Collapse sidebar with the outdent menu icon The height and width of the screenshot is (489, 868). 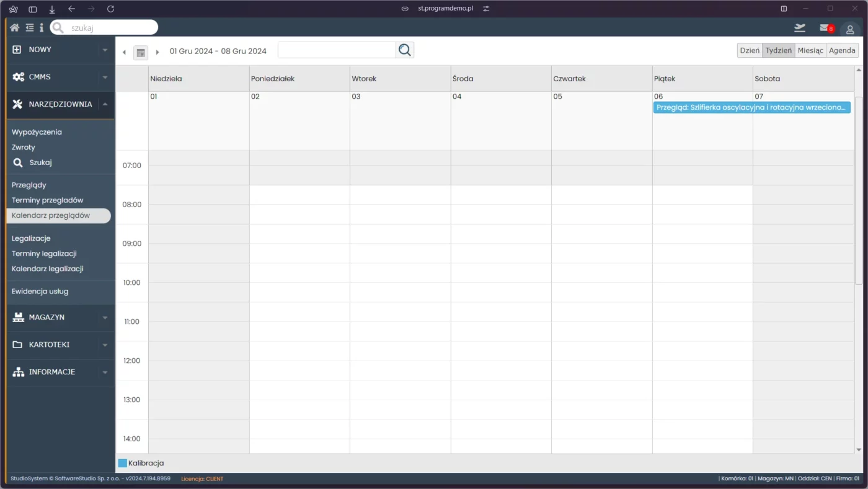[29, 27]
